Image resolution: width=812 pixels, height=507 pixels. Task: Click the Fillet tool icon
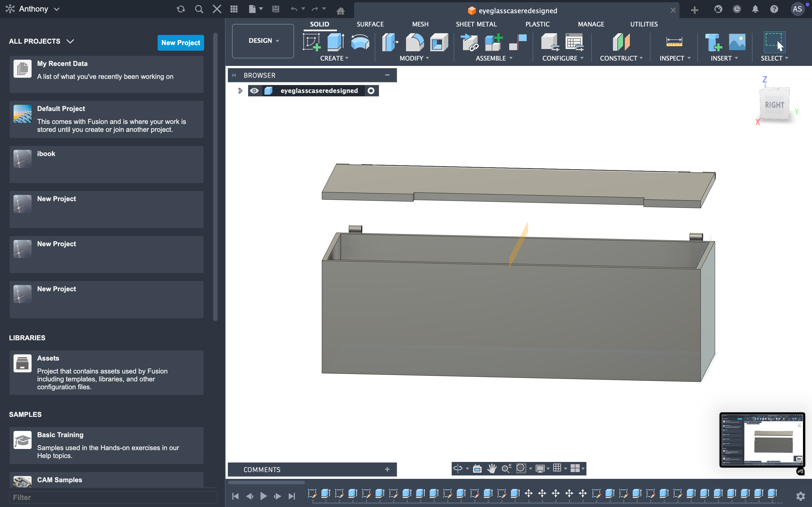point(414,42)
